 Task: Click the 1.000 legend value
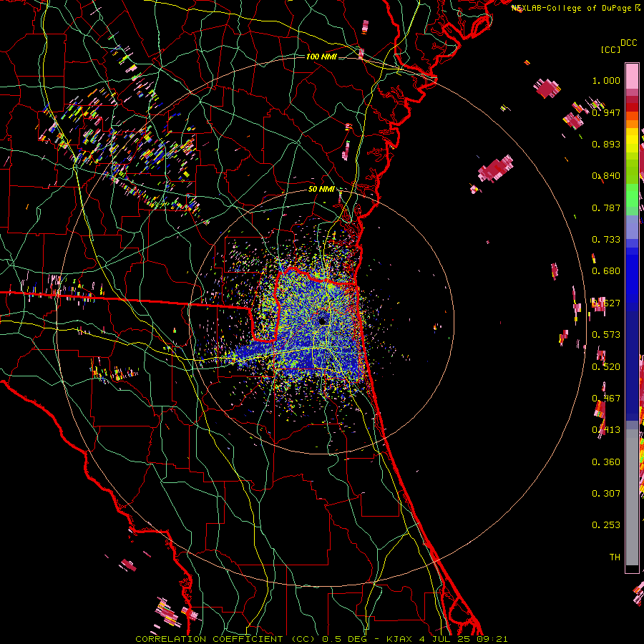606,80
